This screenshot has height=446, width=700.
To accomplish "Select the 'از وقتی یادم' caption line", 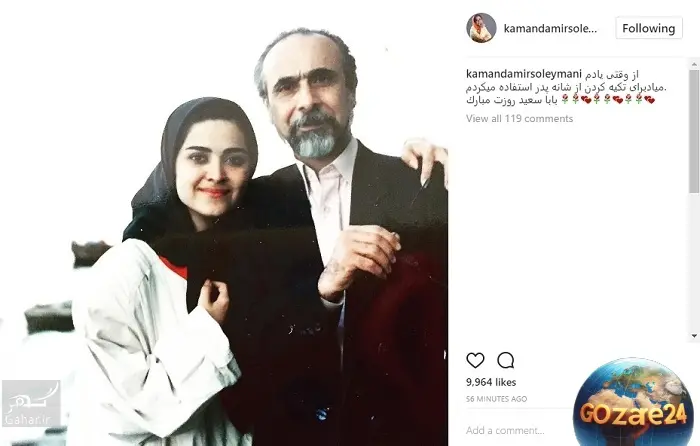I will [611, 74].
